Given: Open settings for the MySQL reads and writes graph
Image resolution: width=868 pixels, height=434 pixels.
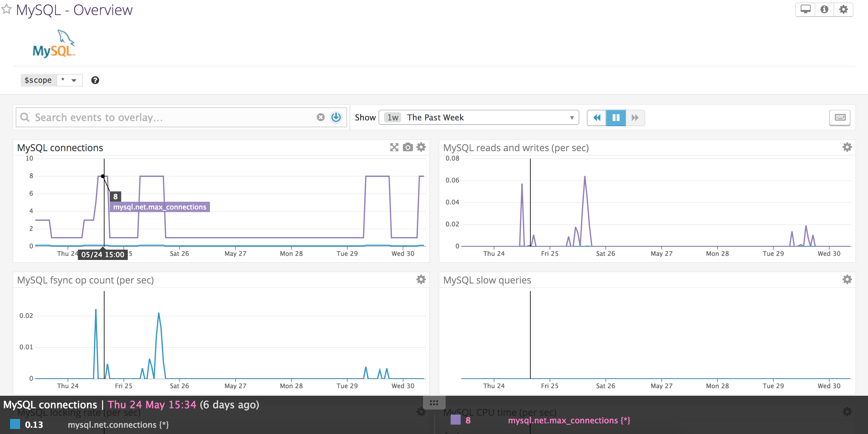Looking at the screenshot, I should point(847,147).
